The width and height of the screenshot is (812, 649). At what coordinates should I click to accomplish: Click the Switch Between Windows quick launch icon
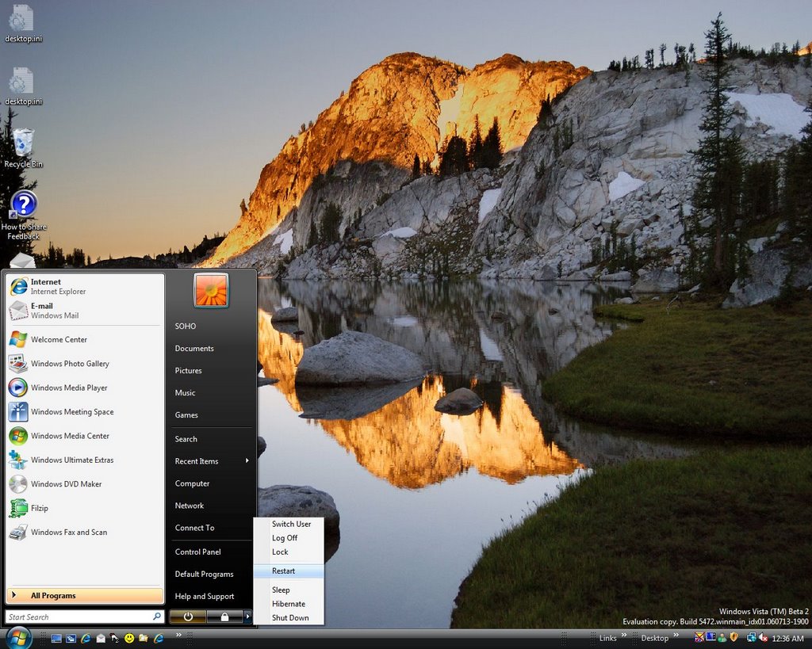71,638
